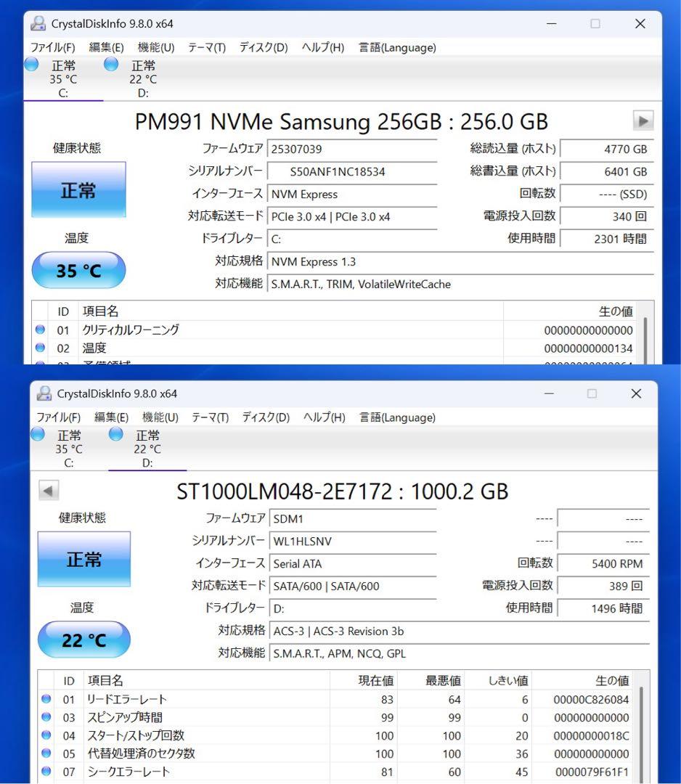Select the C: status orb in bottom window
Image resolution: width=681 pixels, height=784 pixels.
click(38, 434)
